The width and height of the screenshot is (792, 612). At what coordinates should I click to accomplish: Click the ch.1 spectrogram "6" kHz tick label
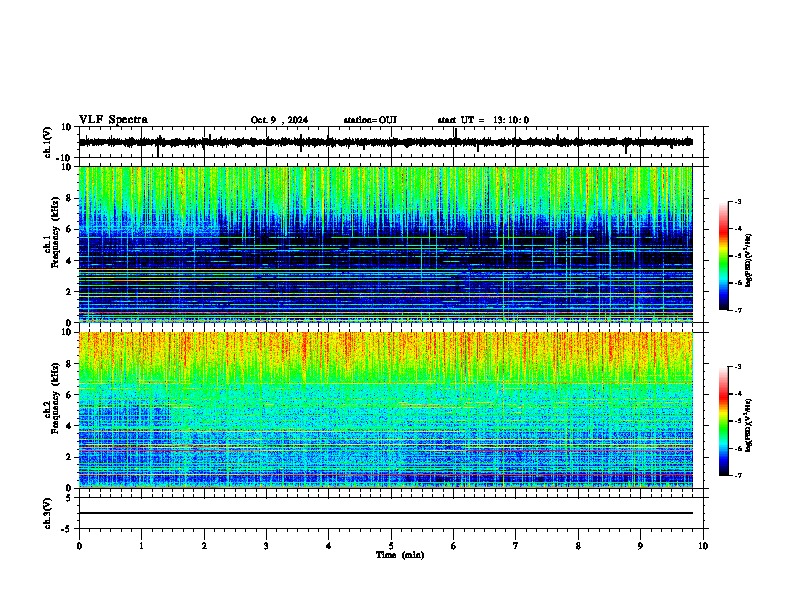point(69,229)
